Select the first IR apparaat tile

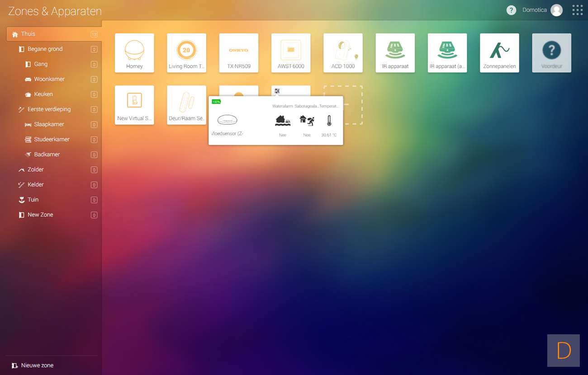pyautogui.click(x=395, y=53)
